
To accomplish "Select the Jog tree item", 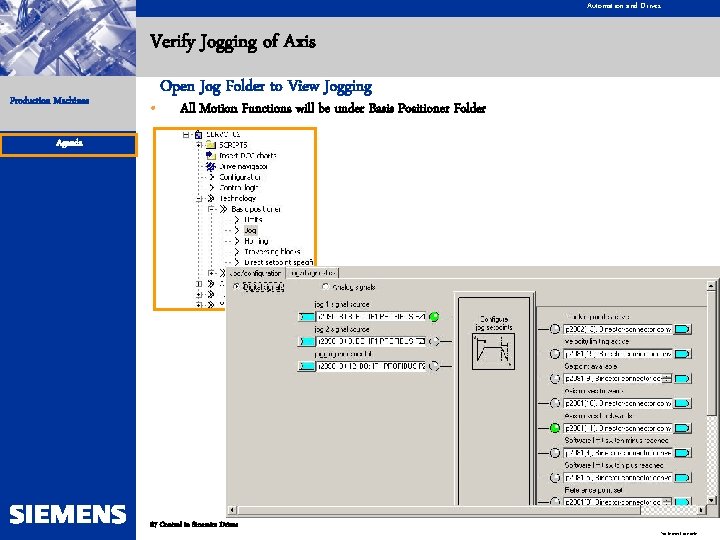I will (250, 230).
